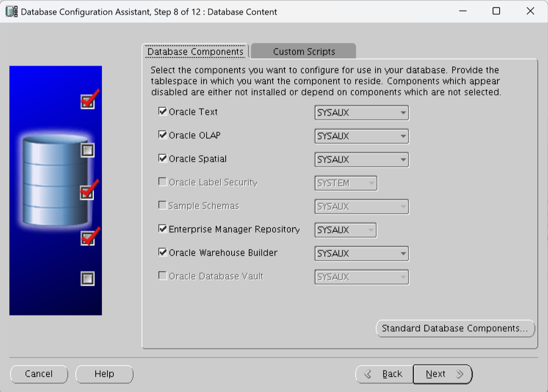Open the Help button
Viewport: 548px width, 392px height.
(x=104, y=374)
